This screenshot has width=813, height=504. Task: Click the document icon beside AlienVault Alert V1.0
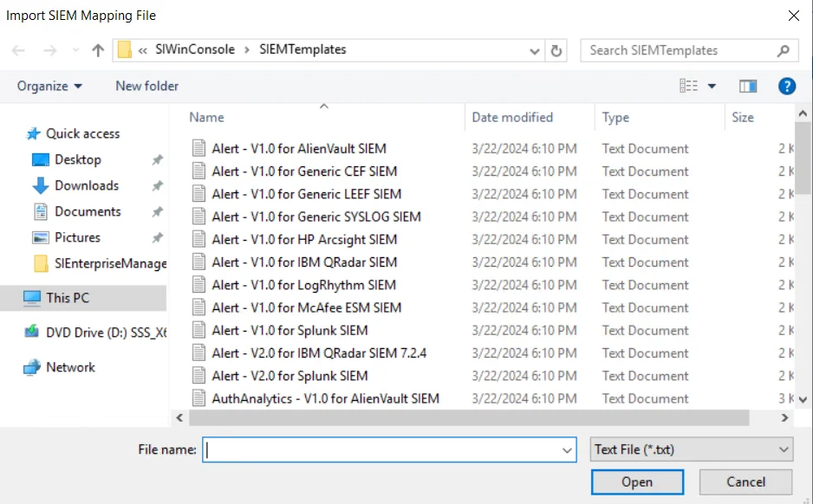click(x=198, y=149)
